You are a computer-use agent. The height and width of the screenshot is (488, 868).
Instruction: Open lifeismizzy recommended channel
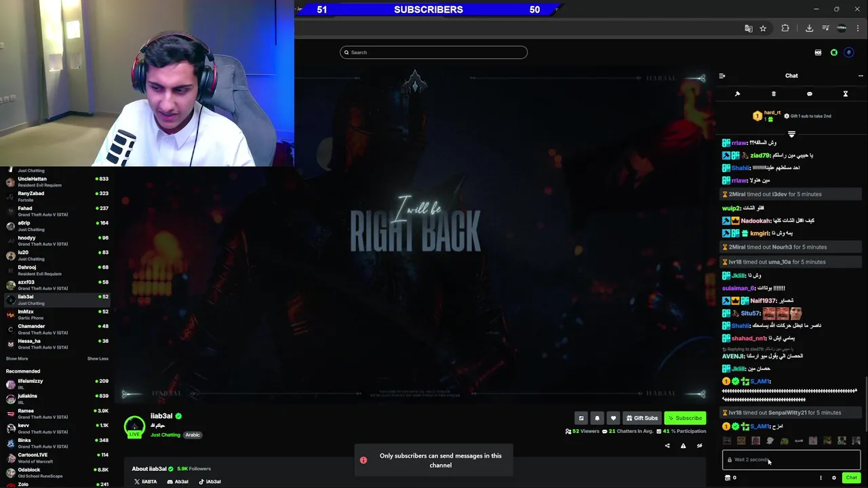coord(57,384)
